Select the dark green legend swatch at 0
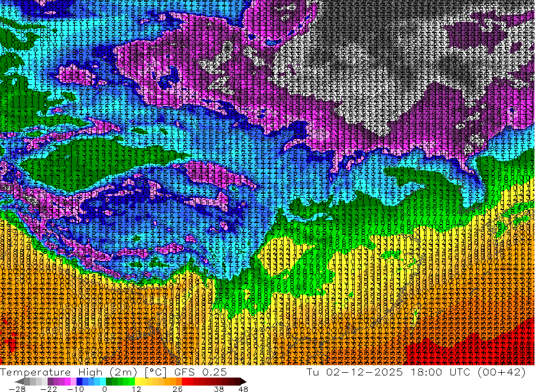 [x=109, y=382]
